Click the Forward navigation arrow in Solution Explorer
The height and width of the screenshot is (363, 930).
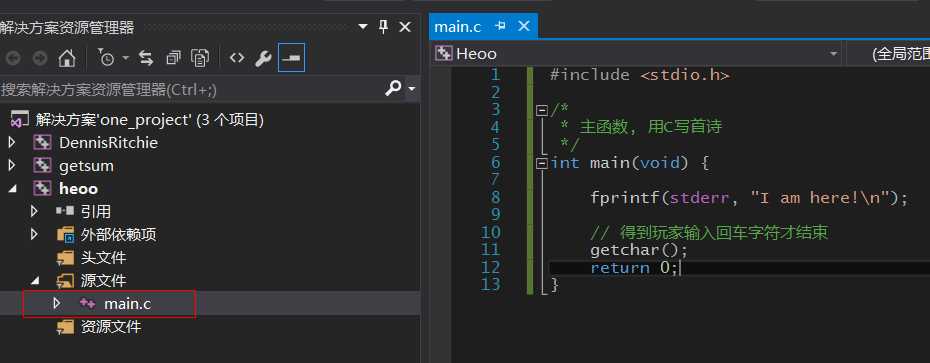40,58
